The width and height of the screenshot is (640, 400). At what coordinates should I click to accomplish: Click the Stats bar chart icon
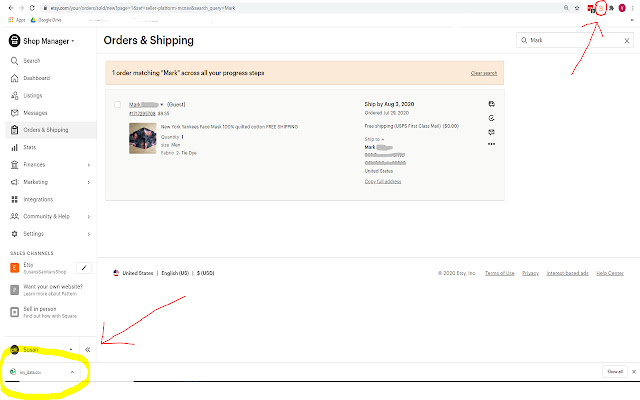(x=15, y=147)
